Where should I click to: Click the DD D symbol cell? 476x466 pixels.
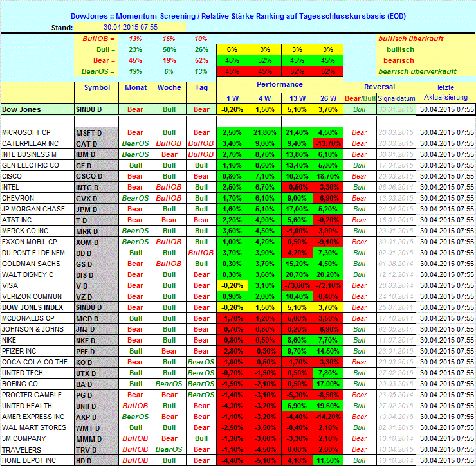[x=96, y=253]
